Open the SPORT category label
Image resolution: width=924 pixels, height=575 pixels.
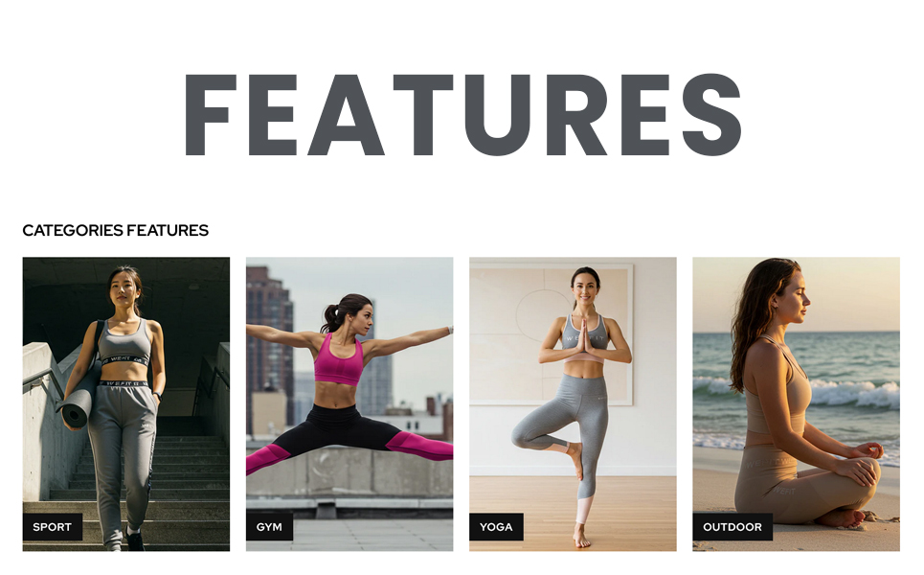52,527
